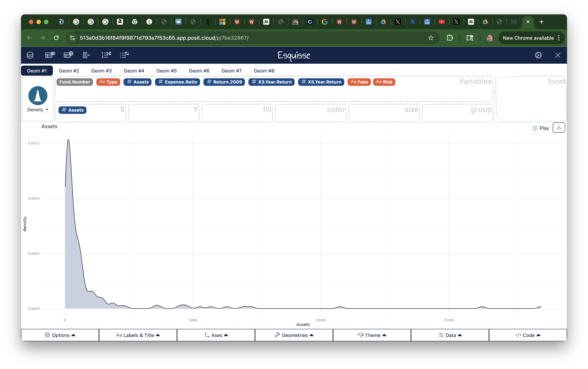Expand the Options panel
The width and height of the screenshot is (588, 369).
(x=60, y=335)
